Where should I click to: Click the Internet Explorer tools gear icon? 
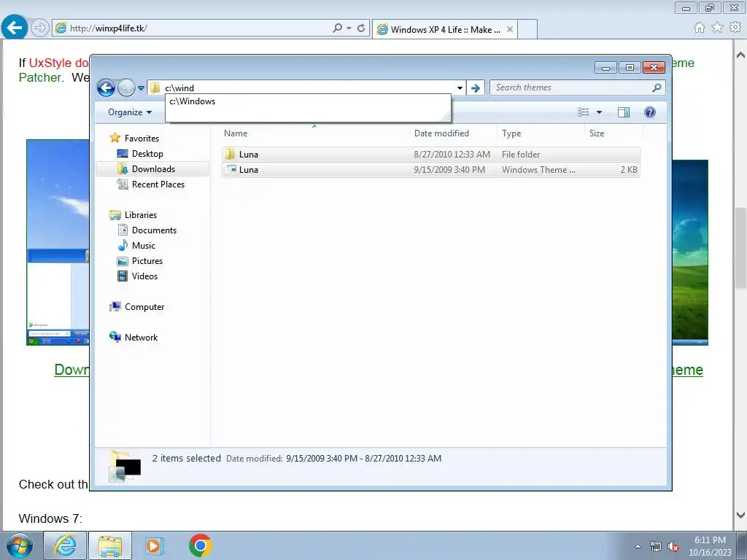[735, 28]
